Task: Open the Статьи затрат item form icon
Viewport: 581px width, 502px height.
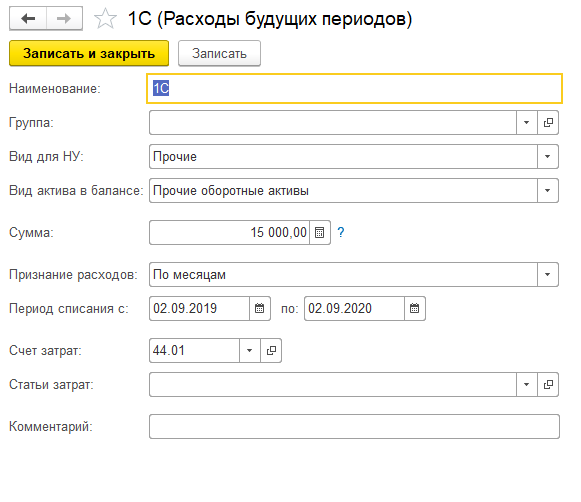Action: click(x=548, y=385)
